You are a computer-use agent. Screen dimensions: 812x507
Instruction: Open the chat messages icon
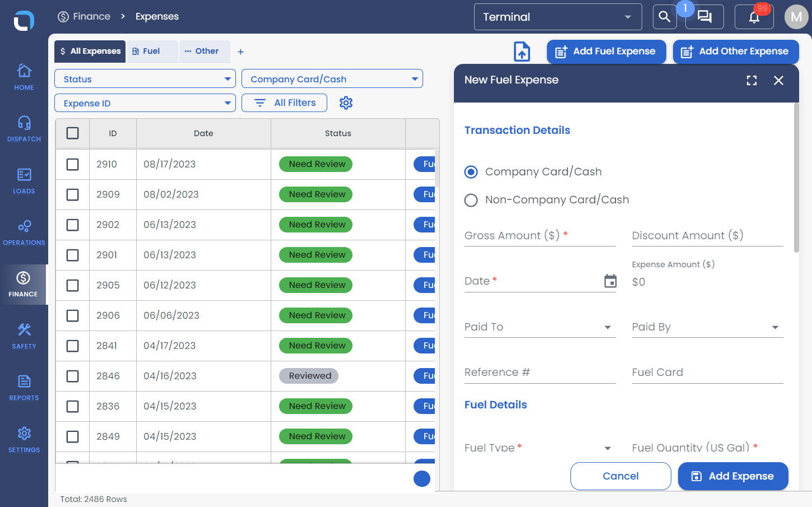point(704,17)
